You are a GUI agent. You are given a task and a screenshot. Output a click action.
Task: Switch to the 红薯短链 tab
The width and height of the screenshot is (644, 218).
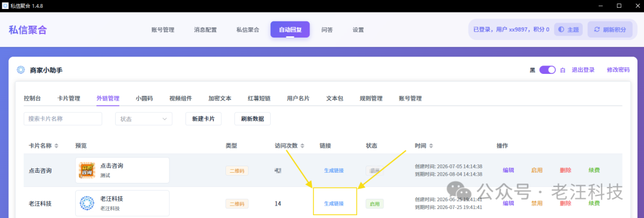point(259,98)
